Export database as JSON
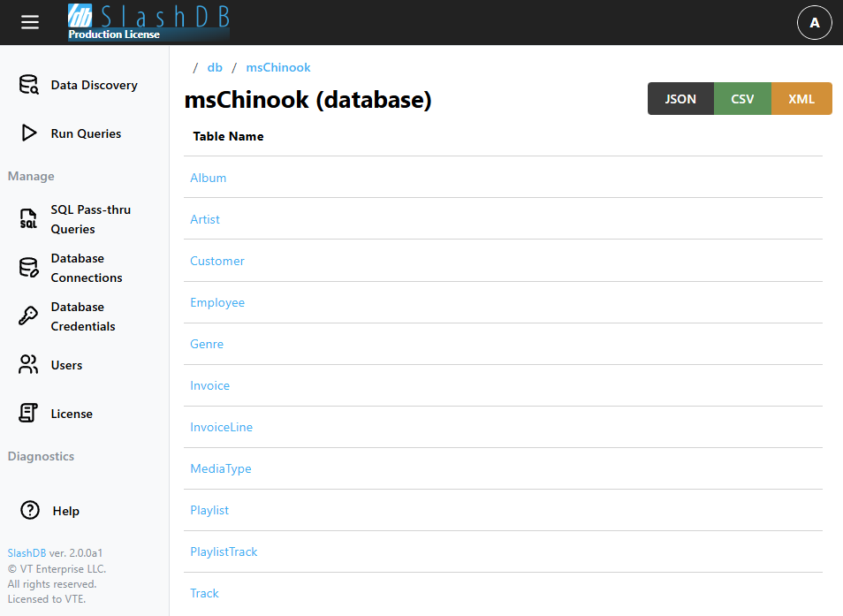The height and width of the screenshot is (616, 843). (680, 99)
